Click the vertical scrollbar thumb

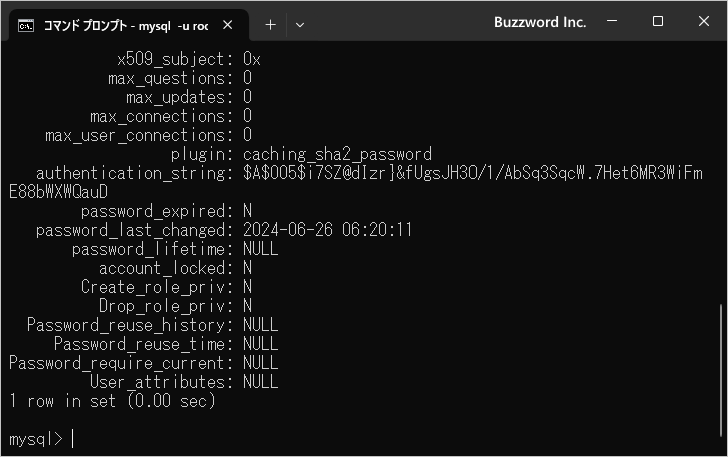click(x=720, y=370)
